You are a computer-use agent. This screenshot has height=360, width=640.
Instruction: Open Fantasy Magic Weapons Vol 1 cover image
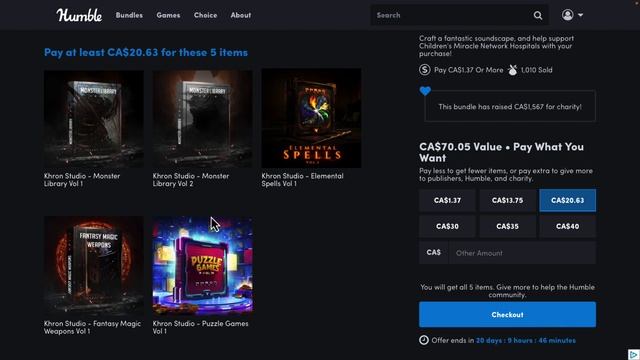(x=93, y=266)
